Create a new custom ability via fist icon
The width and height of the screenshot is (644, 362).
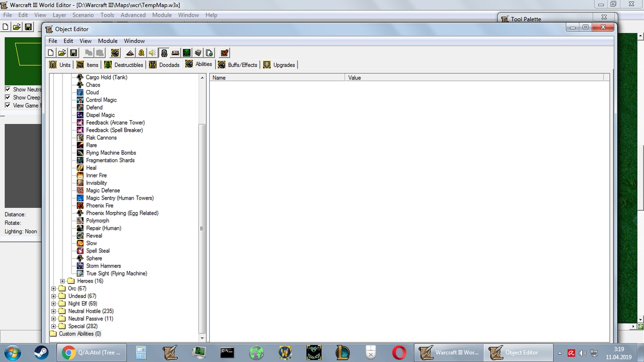(x=115, y=53)
